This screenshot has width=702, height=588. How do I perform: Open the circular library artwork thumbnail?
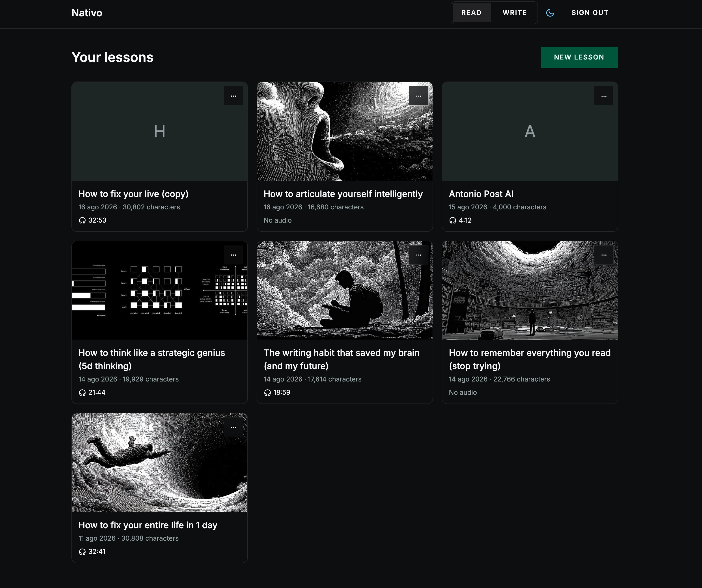[530, 290]
